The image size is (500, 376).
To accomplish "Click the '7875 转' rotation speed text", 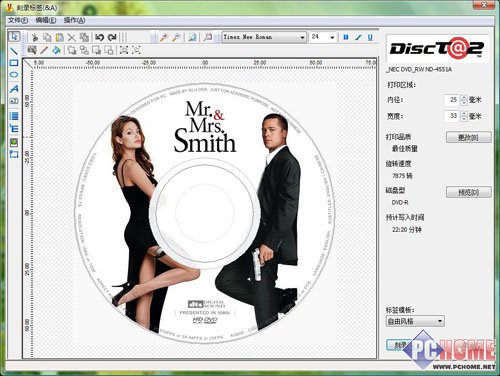I will pyautogui.click(x=402, y=176).
